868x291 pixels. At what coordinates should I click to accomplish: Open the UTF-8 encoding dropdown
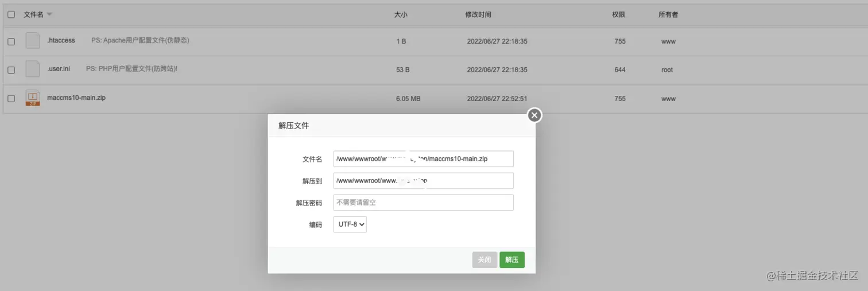[x=350, y=224]
